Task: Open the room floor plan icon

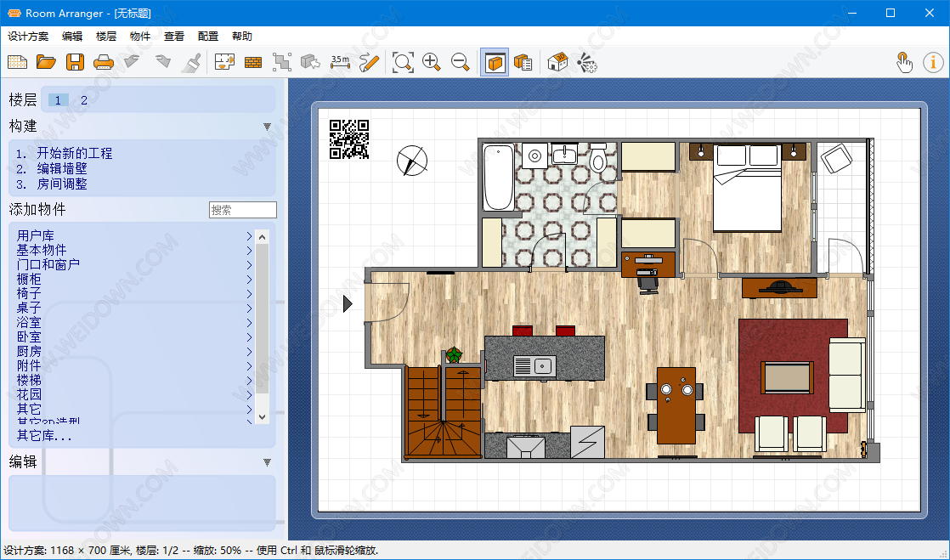Action: [225, 62]
